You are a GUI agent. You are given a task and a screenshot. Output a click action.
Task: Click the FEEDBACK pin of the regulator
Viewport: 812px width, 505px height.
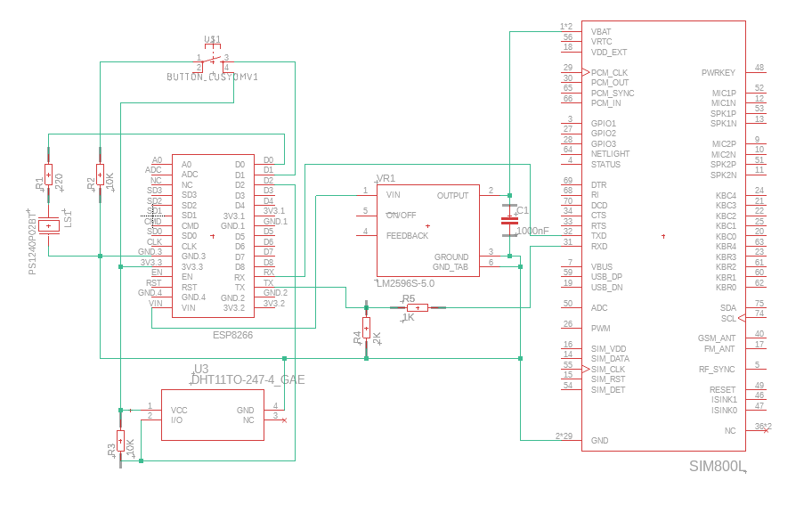click(407, 236)
